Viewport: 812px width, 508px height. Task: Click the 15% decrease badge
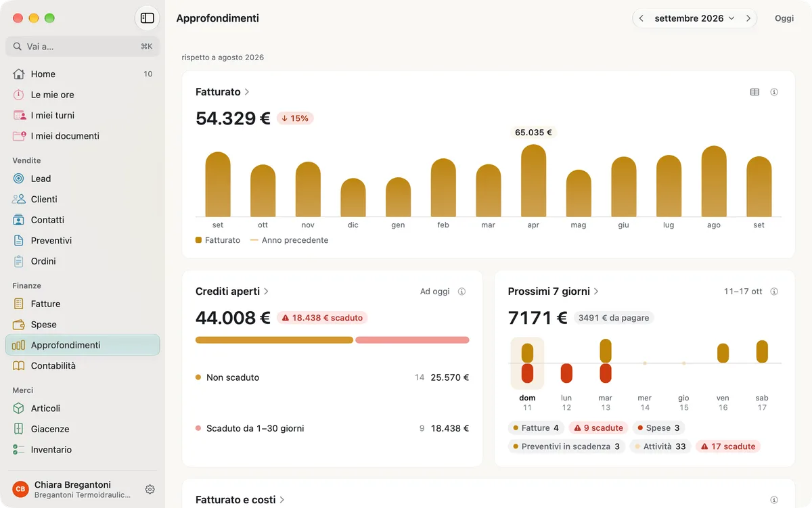295,118
